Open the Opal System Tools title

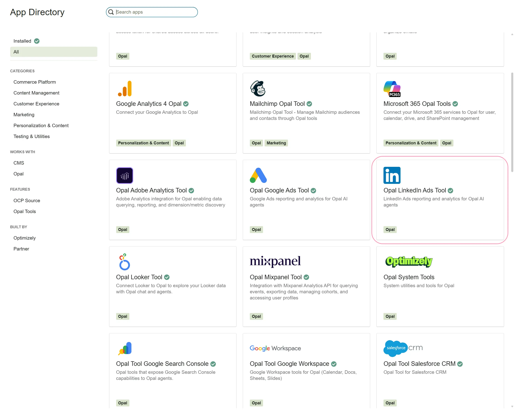(x=409, y=277)
